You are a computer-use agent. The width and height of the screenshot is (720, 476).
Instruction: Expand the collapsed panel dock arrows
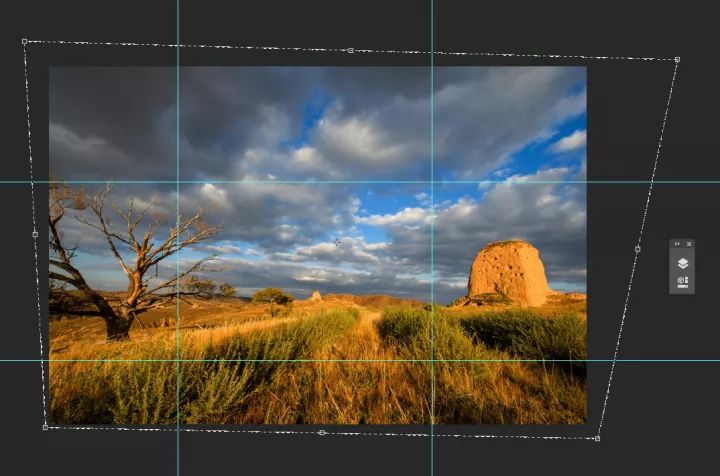(676, 244)
